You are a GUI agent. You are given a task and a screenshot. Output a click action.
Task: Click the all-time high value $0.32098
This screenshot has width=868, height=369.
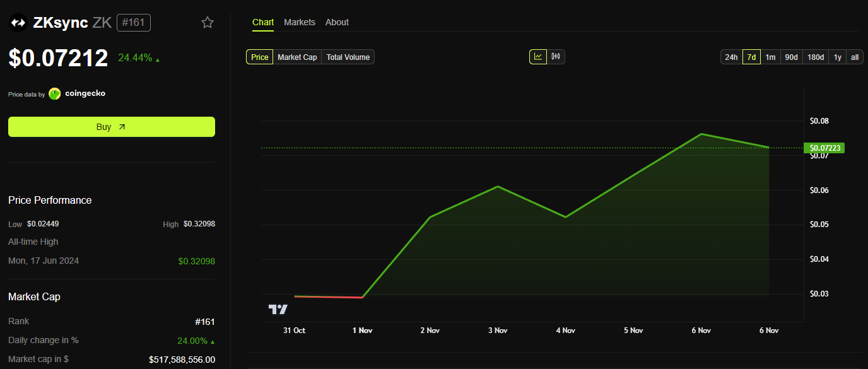(196, 261)
